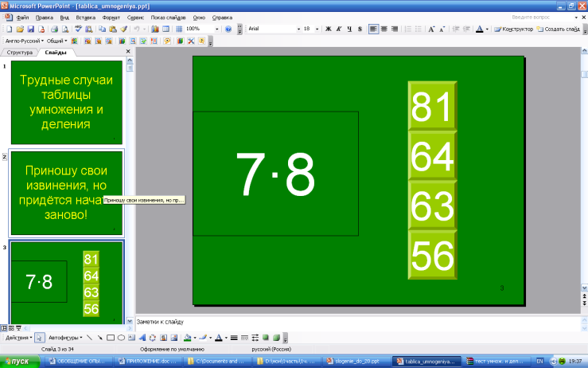Viewport: 588px width, 368px height.
Task: Enable center text alignment
Action: pyautogui.click(x=385, y=29)
